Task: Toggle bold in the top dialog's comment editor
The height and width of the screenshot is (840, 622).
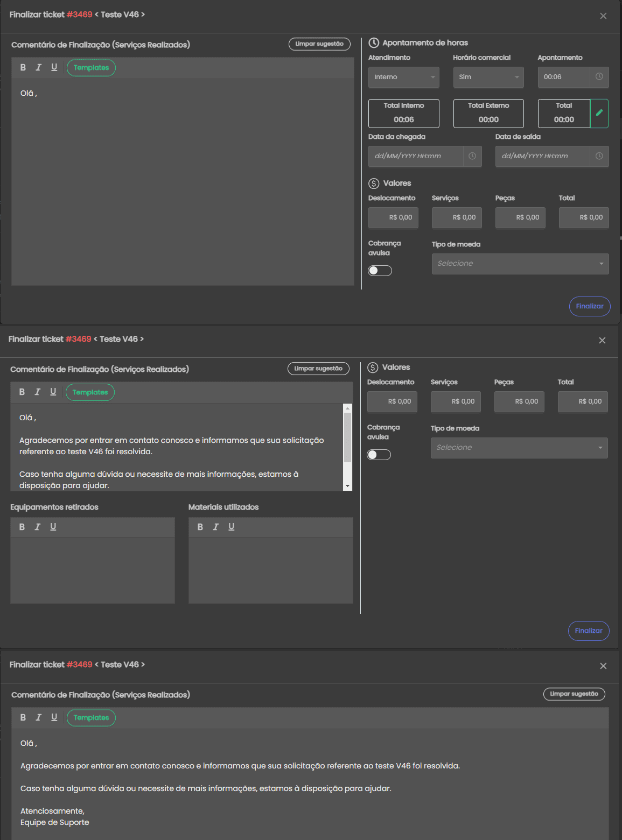Action: coord(23,67)
